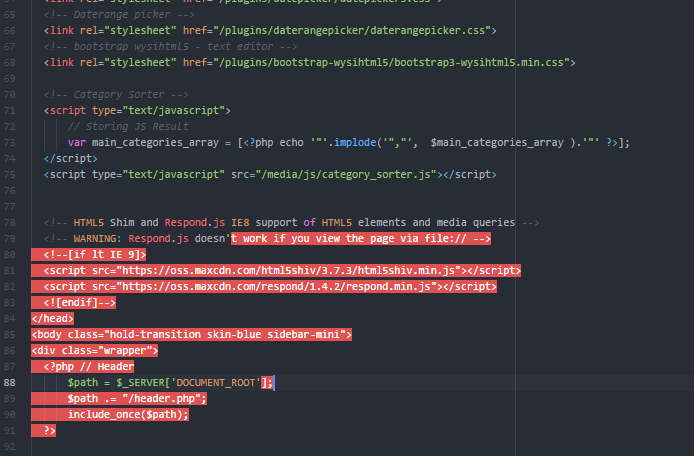Select line number 73 in gutter
This screenshot has width=694, height=456.
tap(9, 143)
